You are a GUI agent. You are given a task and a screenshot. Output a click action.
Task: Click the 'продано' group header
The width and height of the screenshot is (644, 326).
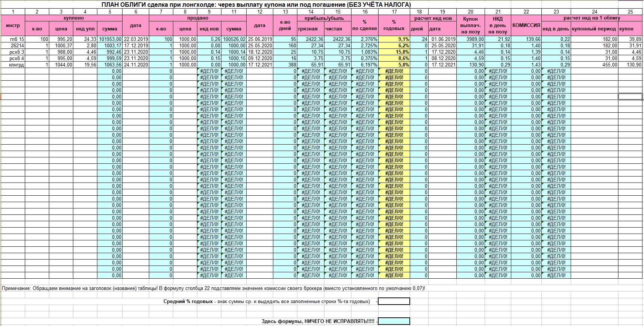(198, 18)
